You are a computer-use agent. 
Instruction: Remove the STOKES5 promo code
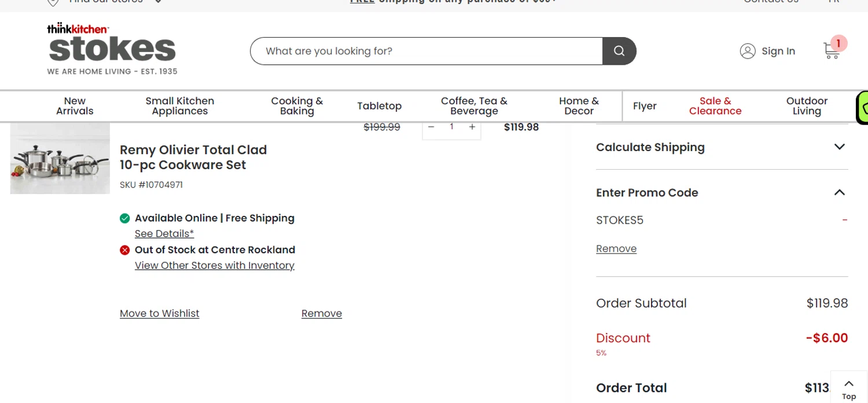616,248
